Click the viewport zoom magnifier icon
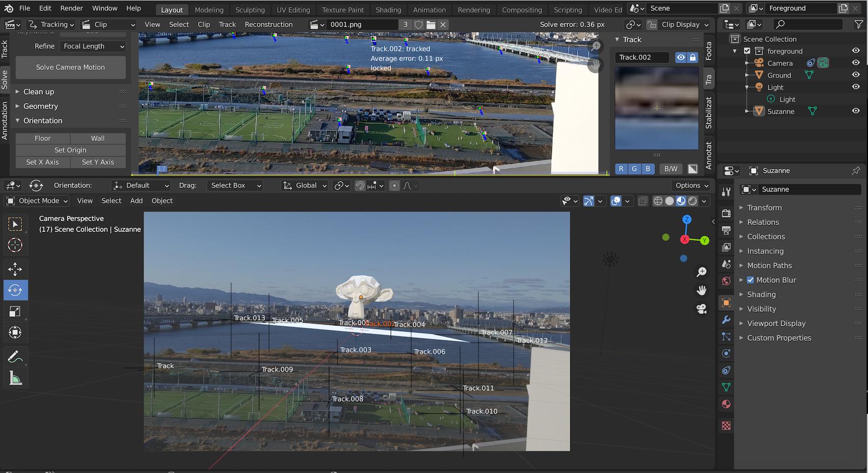Viewport: 868px width, 473px height. pos(702,272)
